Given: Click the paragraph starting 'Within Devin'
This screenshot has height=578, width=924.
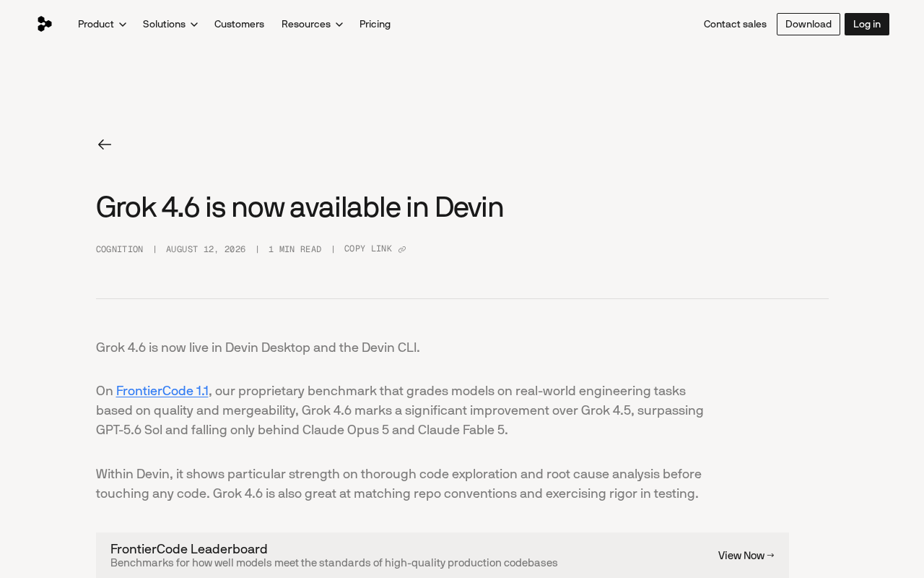Looking at the screenshot, I should click(398, 484).
